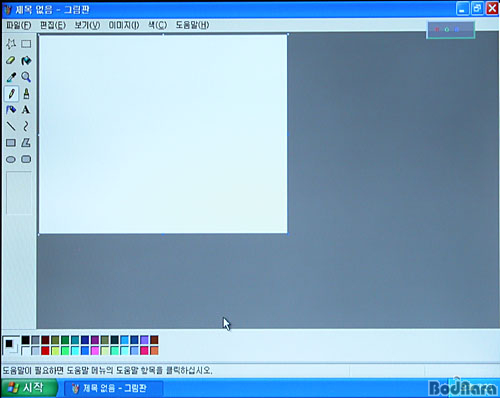
Task: Click inside the white drawing canvas
Action: (x=163, y=134)
